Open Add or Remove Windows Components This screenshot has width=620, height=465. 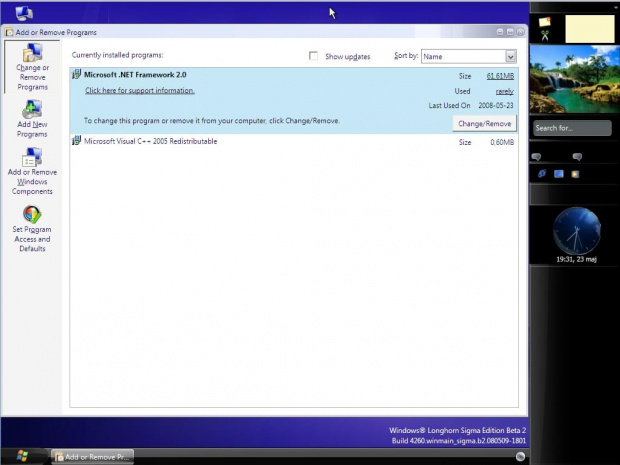[x=32, y=171]
